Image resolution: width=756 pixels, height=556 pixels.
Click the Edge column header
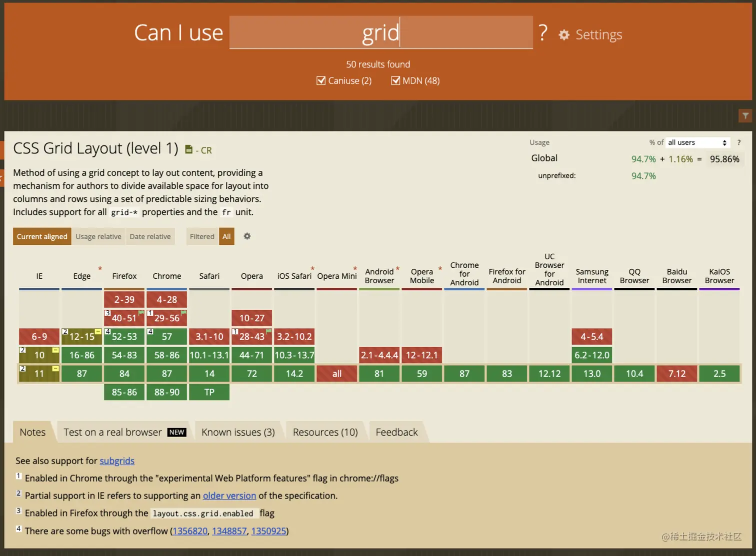82,276
